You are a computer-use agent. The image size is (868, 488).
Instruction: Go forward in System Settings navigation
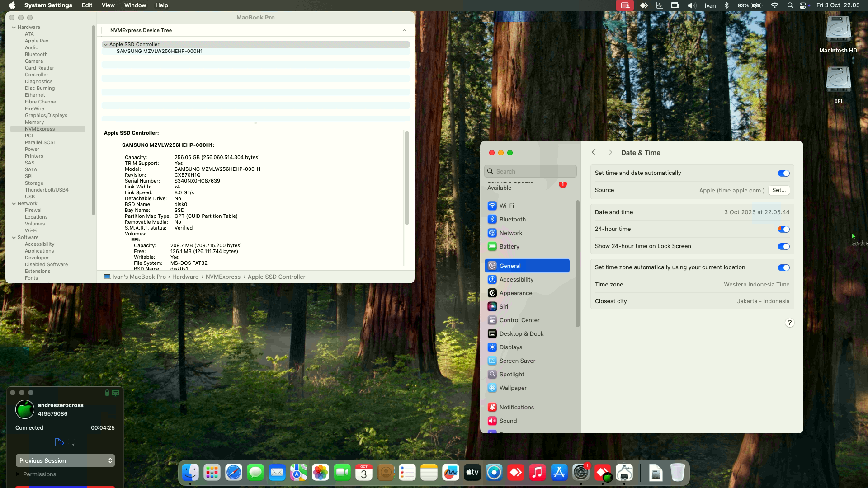pyautogui.click(x=610, y=153)
